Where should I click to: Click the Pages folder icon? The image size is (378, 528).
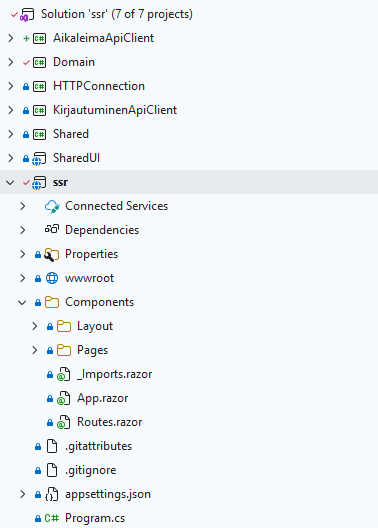pos(64,351)
